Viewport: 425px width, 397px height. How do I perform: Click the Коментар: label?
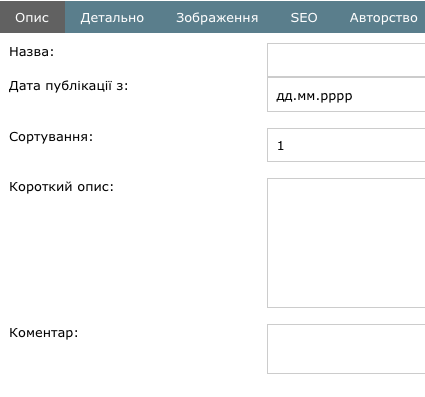point(43,333)
